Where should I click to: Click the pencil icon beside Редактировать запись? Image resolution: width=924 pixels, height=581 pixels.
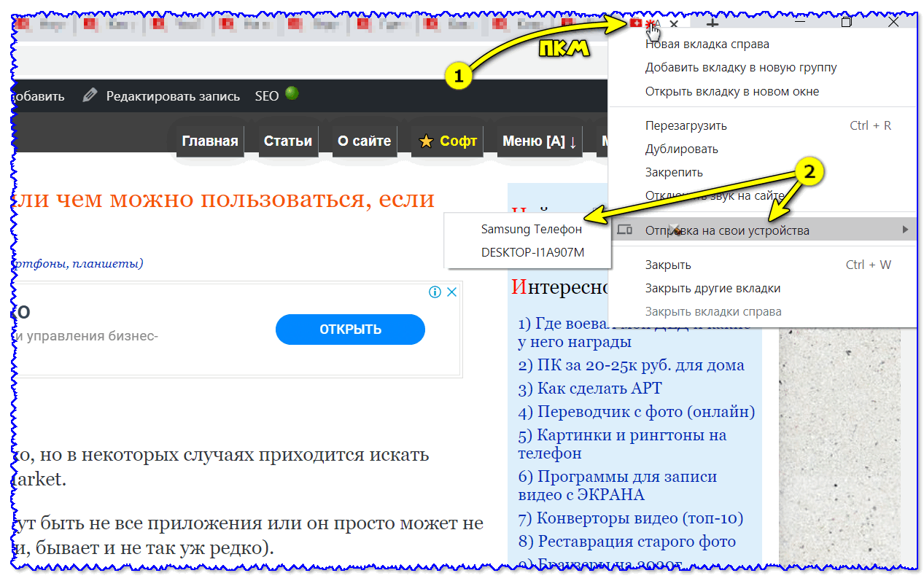(x=90, y=95)
